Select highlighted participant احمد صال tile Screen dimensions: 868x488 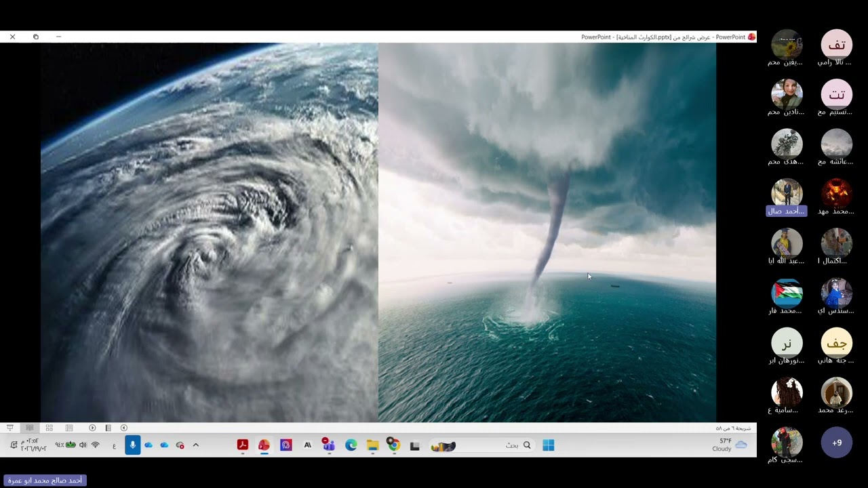click(787, 197)
